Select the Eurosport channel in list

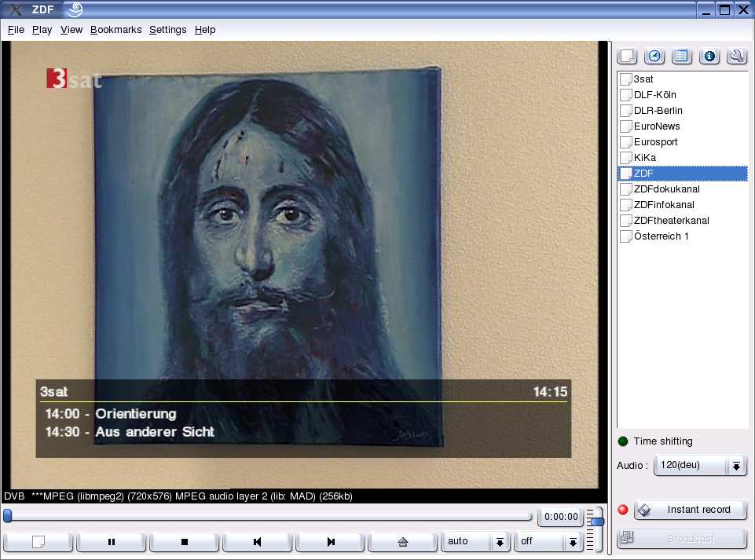(655, 142)
